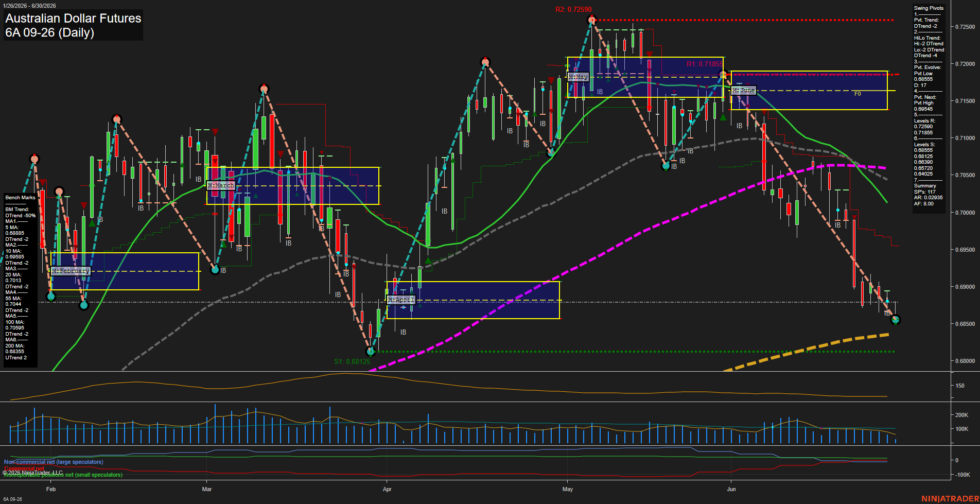Click the Feb label on time axis
Image resolution: width=980 pixels, height=504 pixels.
point(51,489)
